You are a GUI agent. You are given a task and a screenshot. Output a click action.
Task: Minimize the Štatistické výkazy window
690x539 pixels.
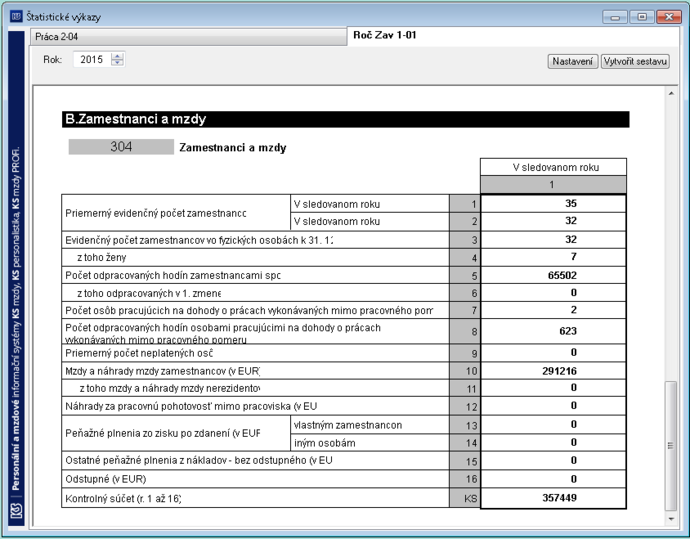pos(615,17)
